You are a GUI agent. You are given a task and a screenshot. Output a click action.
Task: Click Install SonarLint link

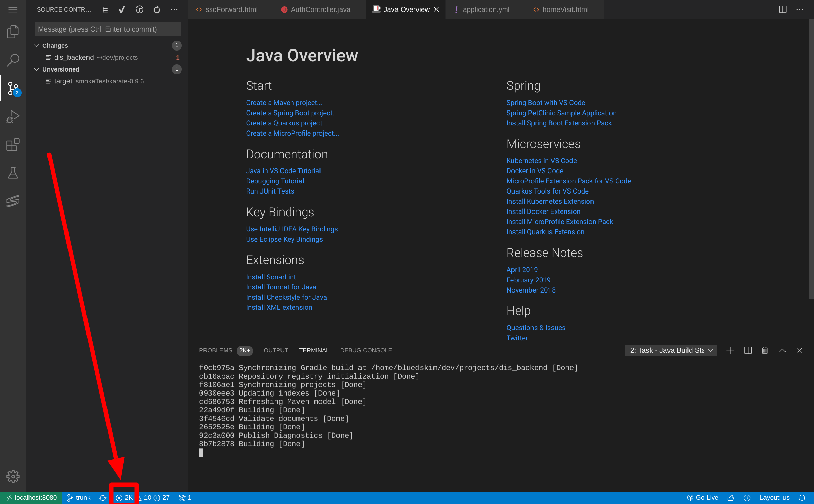click(271, 277)
